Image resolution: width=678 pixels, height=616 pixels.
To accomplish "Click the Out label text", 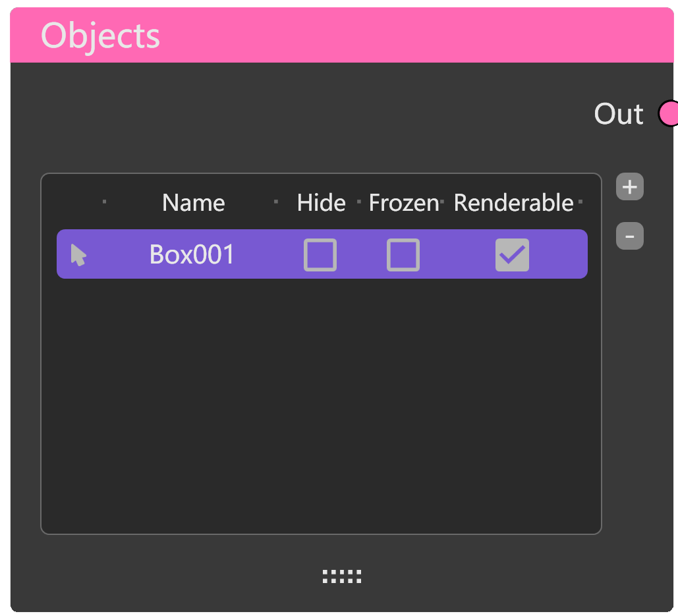I will pos(618,114).
